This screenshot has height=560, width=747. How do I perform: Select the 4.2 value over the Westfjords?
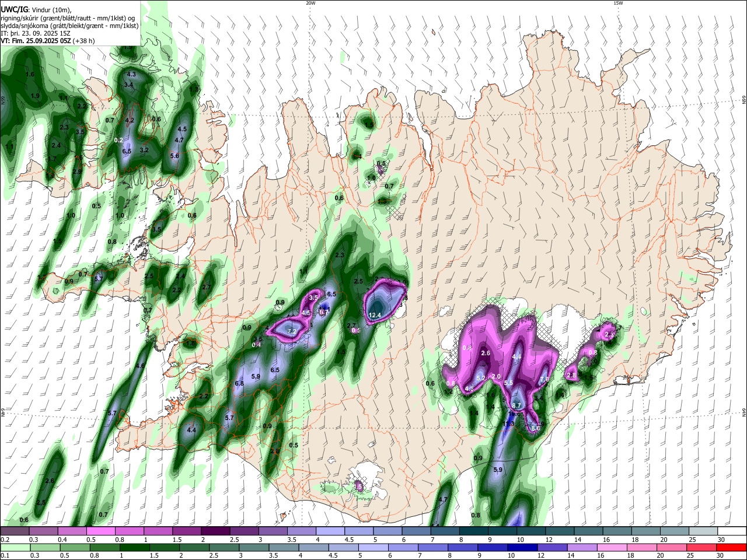tap(130, 121)
